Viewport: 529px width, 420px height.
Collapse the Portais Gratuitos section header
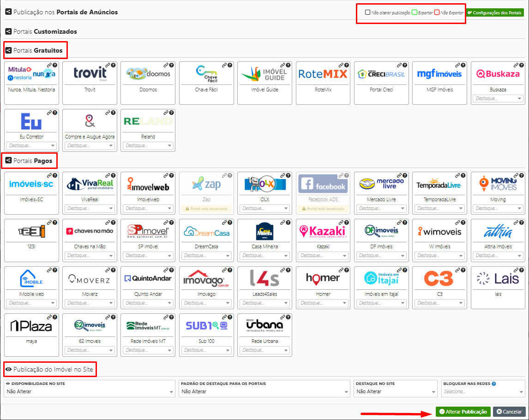point(34,50)
